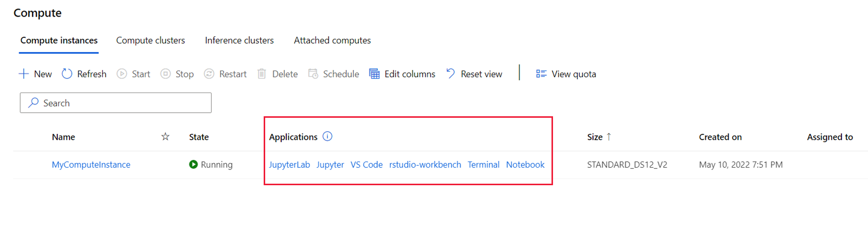Viewport: 868px width, 230px height.
Task: Click the Applications info icon
Action: pyautogui.click(x=328, y=136)
